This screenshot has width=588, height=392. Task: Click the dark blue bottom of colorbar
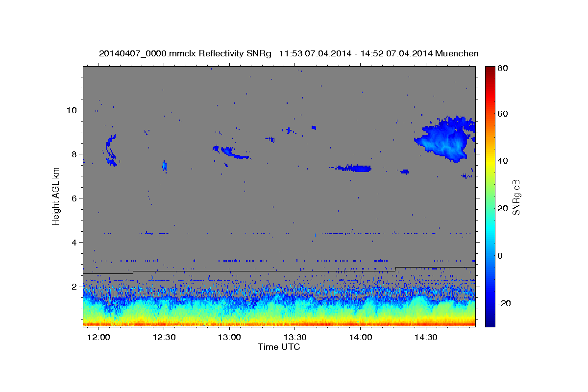(490, 321)
